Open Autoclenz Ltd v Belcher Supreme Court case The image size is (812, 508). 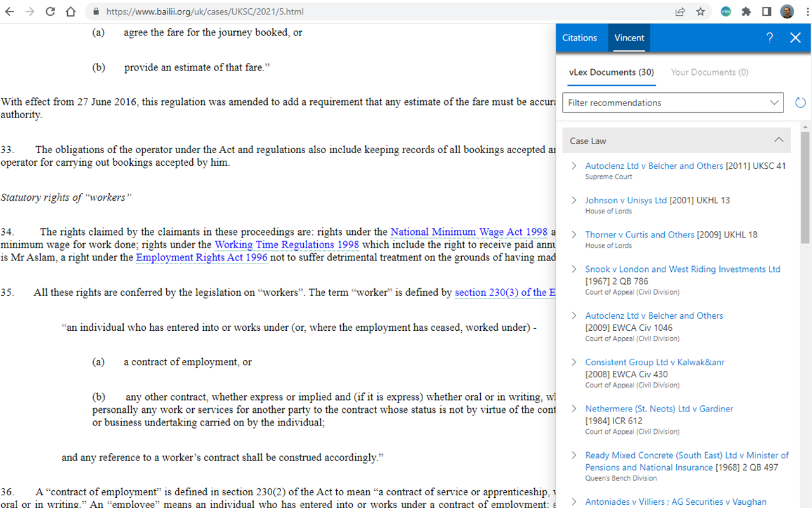tap(654, 166)
